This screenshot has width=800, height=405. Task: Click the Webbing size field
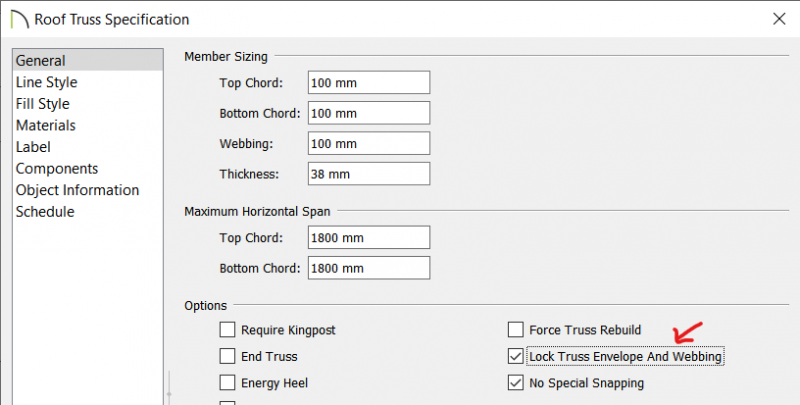tap(369, 144)
